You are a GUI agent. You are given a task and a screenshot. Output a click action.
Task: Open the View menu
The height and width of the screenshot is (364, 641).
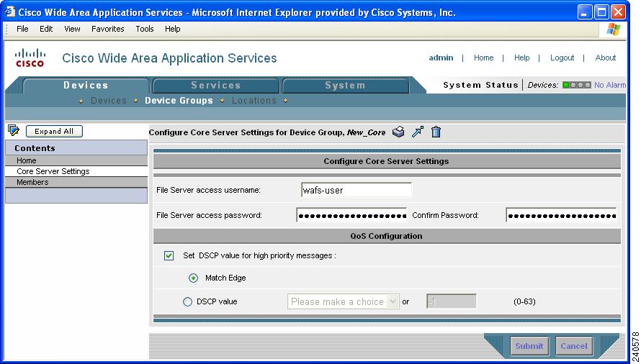pyautogui.click(x=72, y=29)
